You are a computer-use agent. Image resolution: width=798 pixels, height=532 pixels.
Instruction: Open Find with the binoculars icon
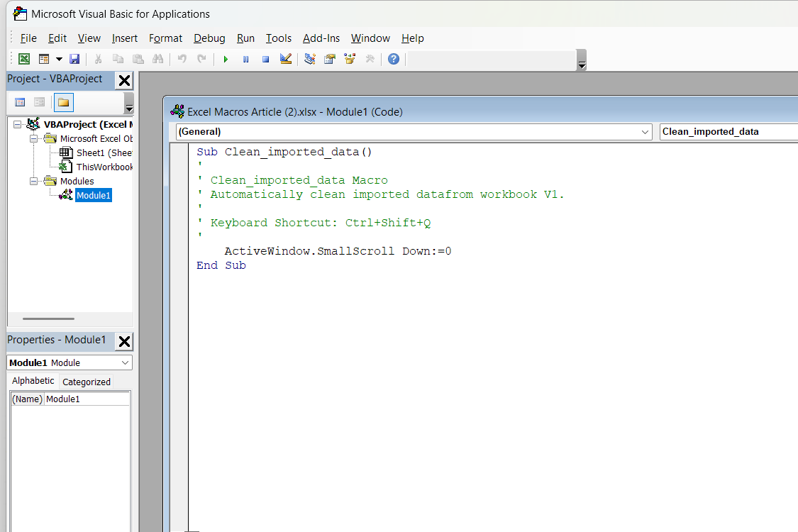click(157, 59)
